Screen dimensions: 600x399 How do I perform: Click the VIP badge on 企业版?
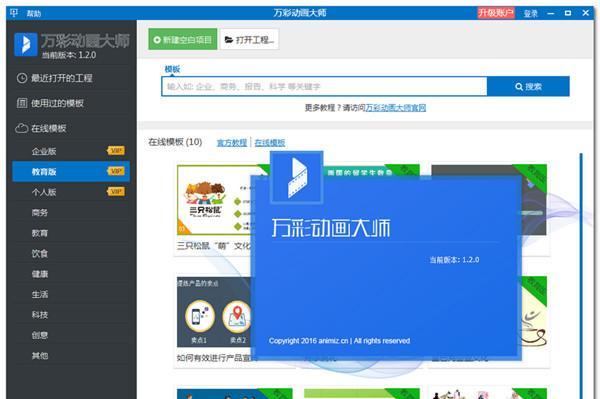click(x=116, y=151)
